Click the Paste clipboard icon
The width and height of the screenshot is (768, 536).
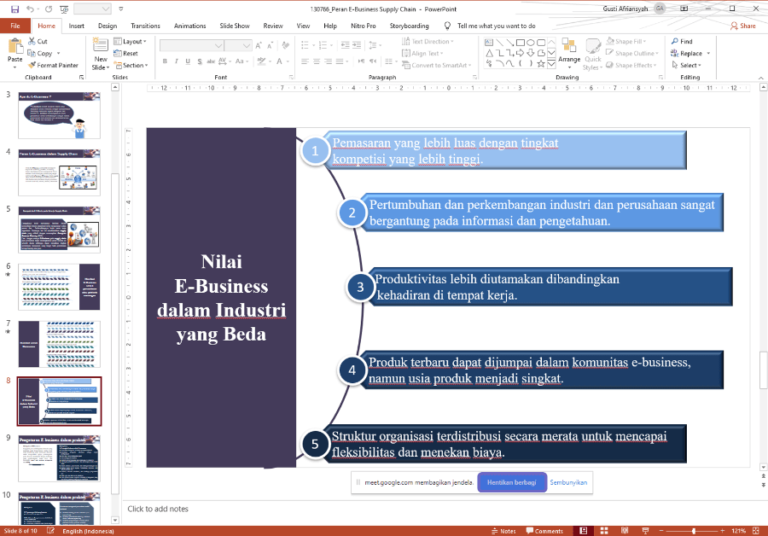coord(15,47)
